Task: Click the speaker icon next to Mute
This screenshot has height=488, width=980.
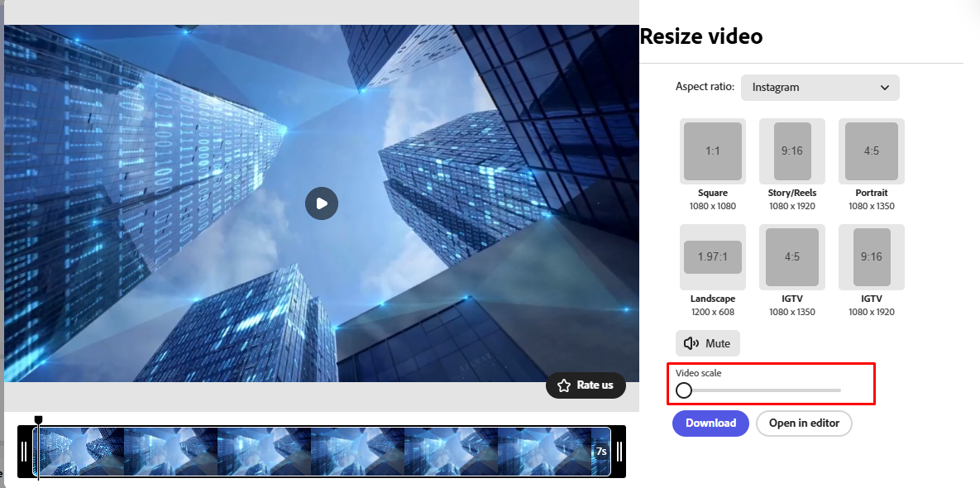Action: [691, 342]
